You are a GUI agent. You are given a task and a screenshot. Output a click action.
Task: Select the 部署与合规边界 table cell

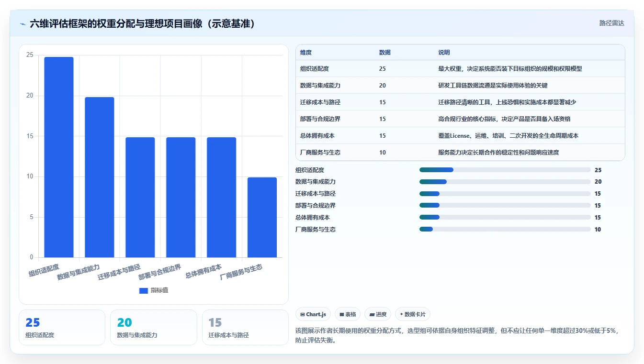(x=320, y=119)
